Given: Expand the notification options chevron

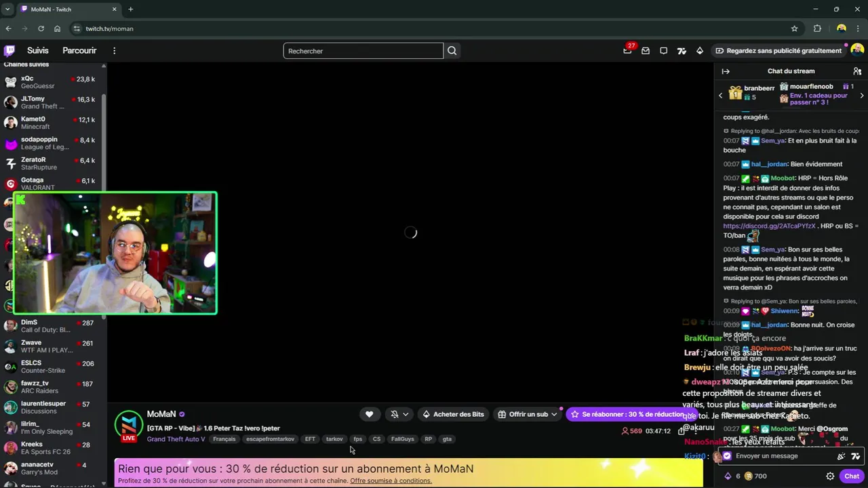Looking at the screenshot, I should click(x=406, y=414).
